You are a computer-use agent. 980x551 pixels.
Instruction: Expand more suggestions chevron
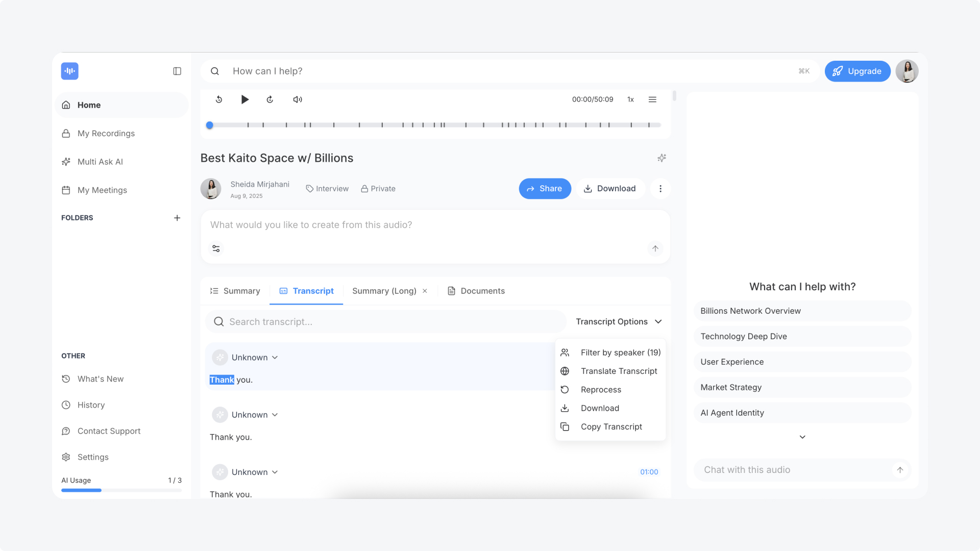coord(802,437)
